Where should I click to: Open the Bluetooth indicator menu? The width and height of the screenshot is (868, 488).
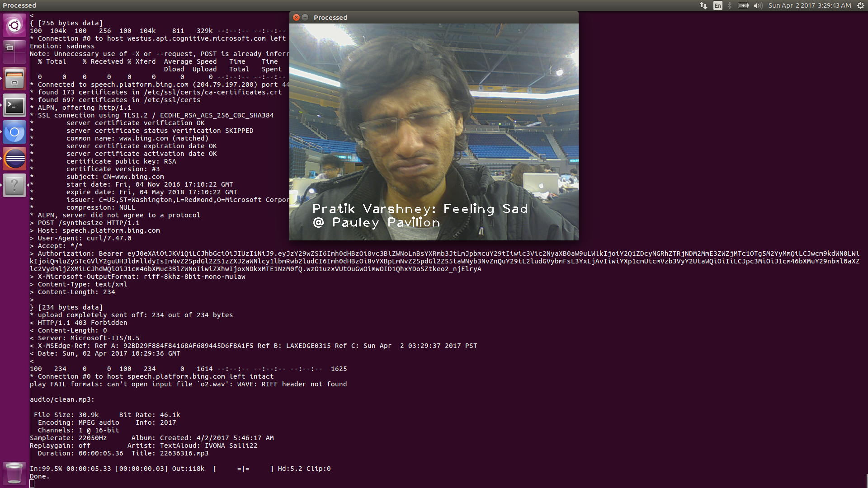pyautogui.click(x=729, y=5)
